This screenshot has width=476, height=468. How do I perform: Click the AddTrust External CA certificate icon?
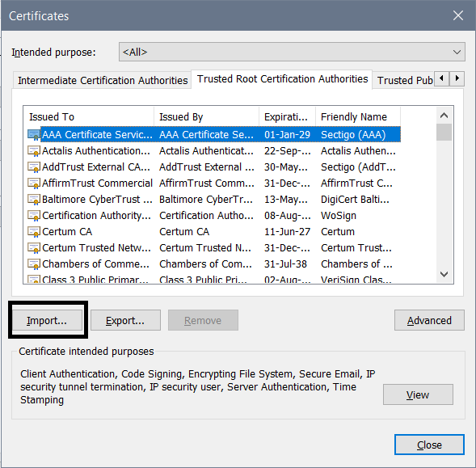tap(34, 167)
